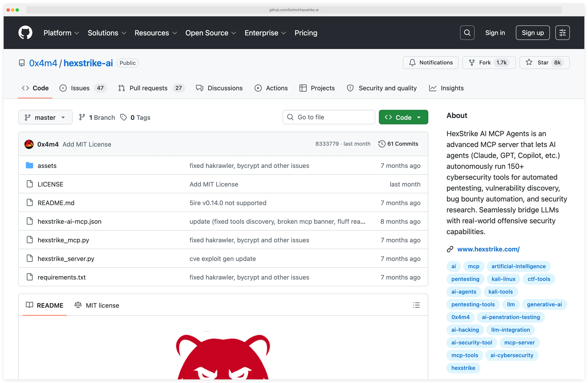Viewport: 588px width, 383px height.
Task: Open the Pricing menu item
Action: 306,33
